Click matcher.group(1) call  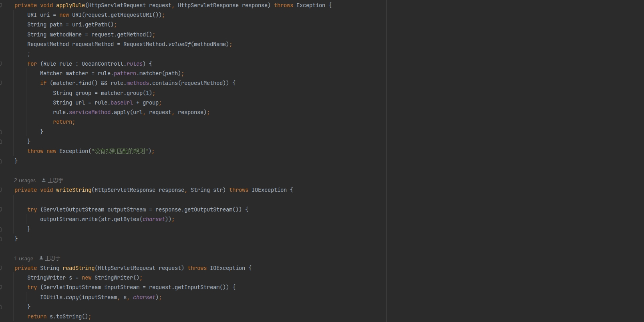click(127, 93)
